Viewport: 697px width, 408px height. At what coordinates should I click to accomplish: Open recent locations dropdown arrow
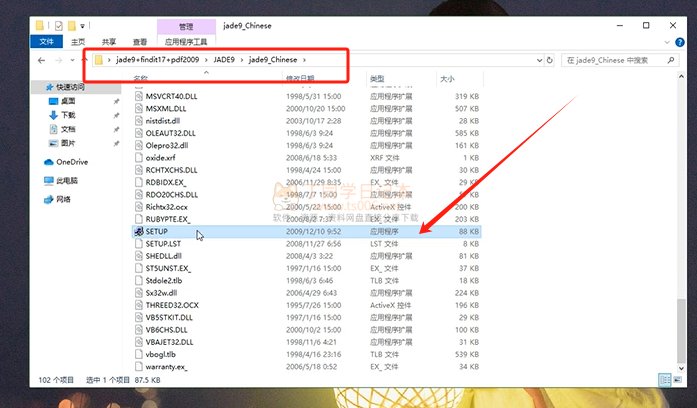click(72, 60)
